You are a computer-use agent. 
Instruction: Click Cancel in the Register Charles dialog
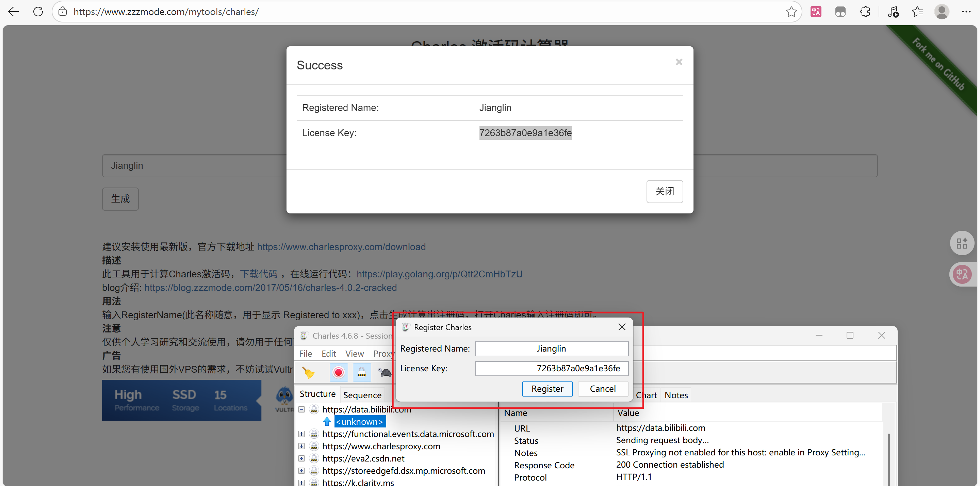coord(603,389)
